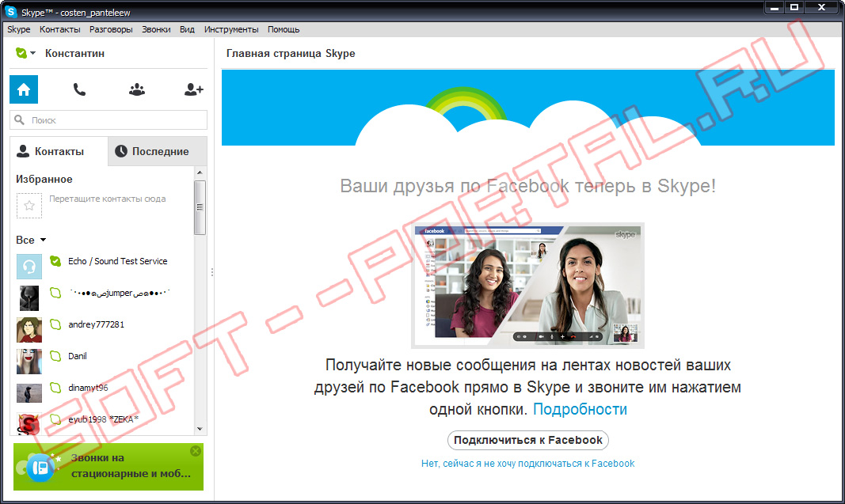Click contact list scrollbar up arrow
Viewport: 845px width, 504px height.
[200, 172]
